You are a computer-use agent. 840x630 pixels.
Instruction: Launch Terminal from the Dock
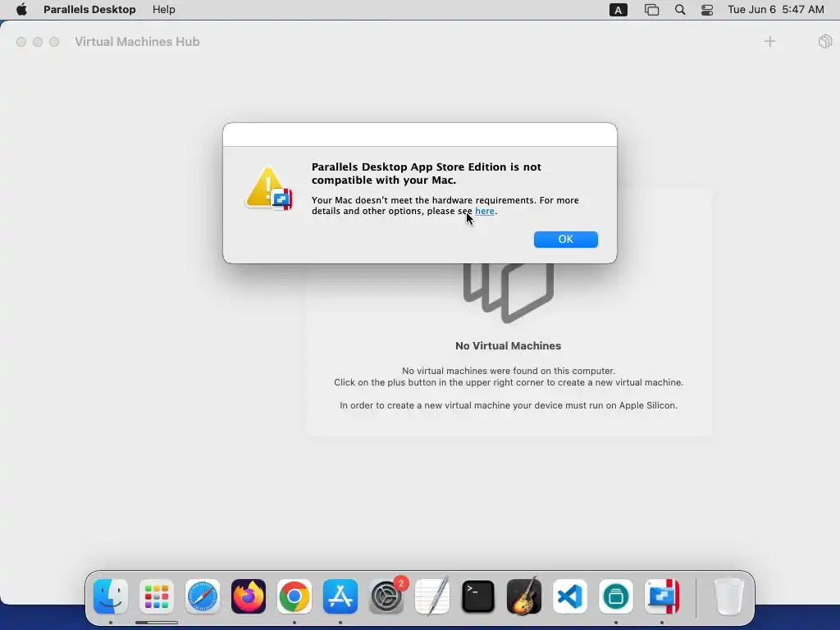[478, 596]
